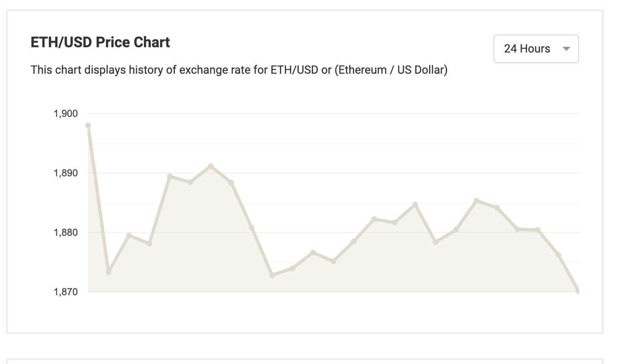Select the third data point from the left

(129, 235)
